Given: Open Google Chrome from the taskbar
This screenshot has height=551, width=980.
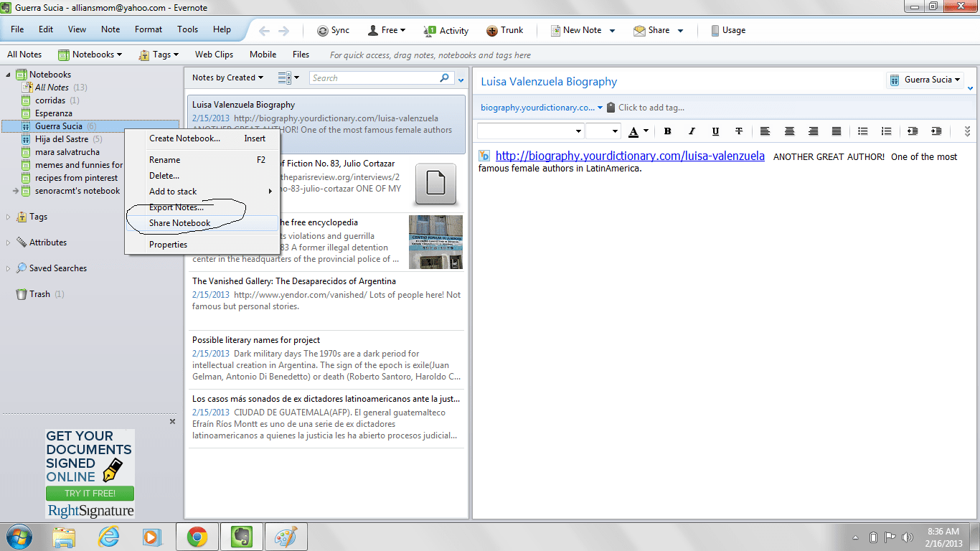Looking at the screenshot, I should [197, 537].
